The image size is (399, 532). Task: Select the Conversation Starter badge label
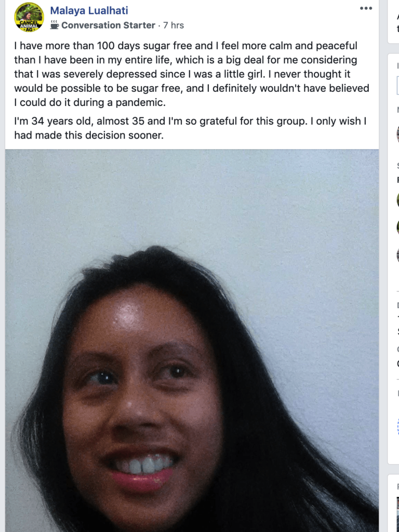[109, 25]
